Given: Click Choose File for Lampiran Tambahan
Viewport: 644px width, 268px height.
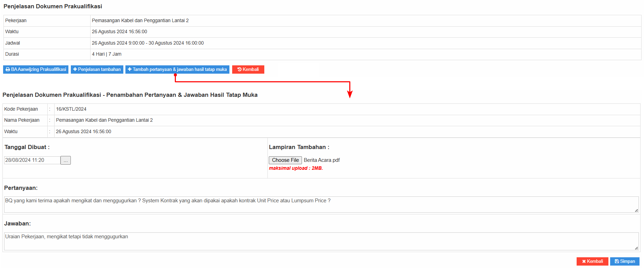Looking at the screenshot, I should pyautogui.click(x=285, y=160).
